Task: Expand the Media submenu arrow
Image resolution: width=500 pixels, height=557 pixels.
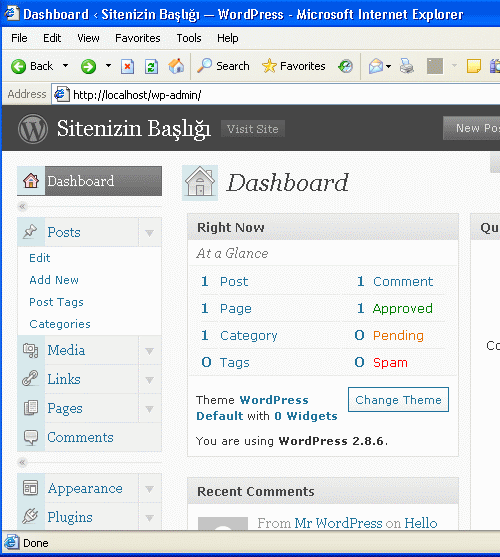Action: [150, 351]
